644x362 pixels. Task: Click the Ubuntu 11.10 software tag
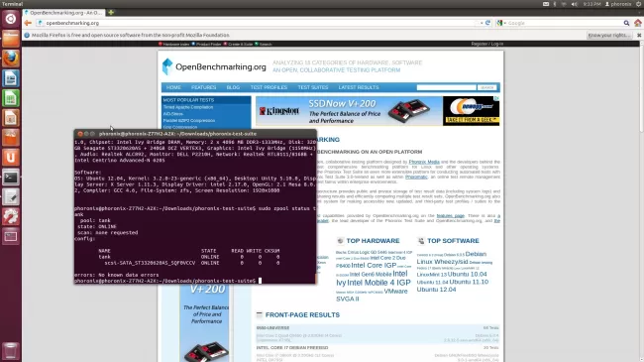[469, 282]
